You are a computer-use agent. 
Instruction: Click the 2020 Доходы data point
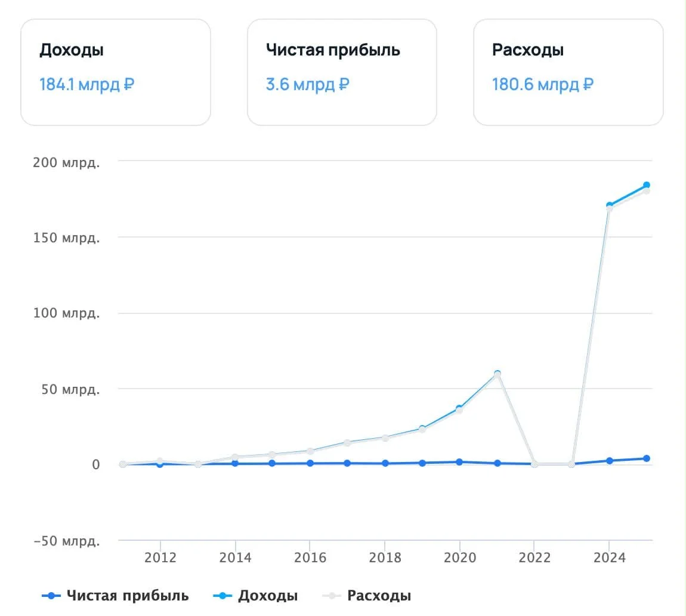click(x=459, y=408)
